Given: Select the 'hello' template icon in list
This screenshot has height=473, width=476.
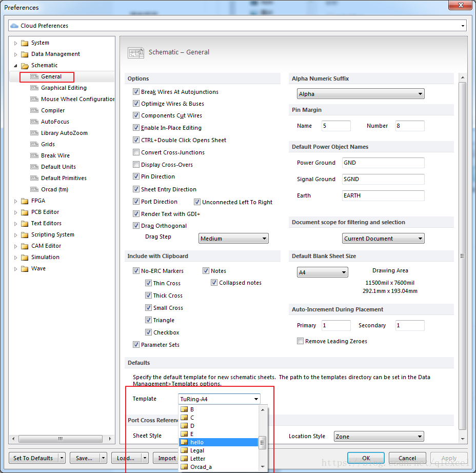Looking at the screenshot, I should click(185, 442).
